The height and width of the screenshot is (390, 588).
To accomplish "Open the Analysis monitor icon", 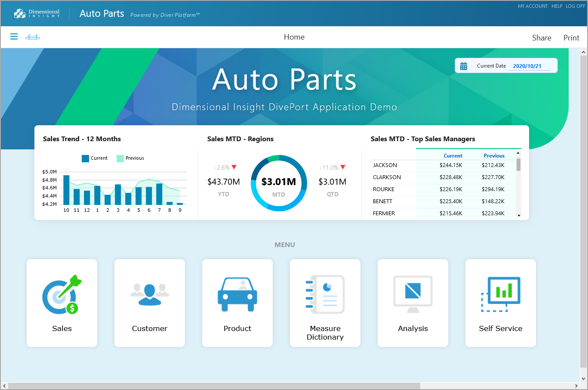I will tap(413, 294).
